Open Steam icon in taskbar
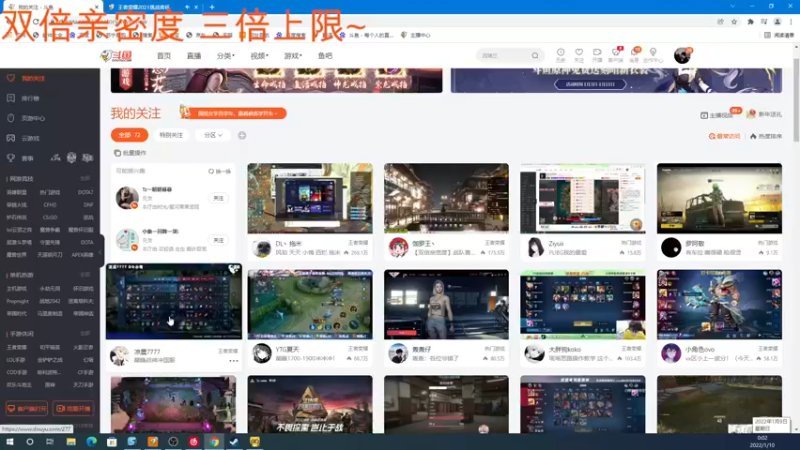 click(x=234, y=441)
